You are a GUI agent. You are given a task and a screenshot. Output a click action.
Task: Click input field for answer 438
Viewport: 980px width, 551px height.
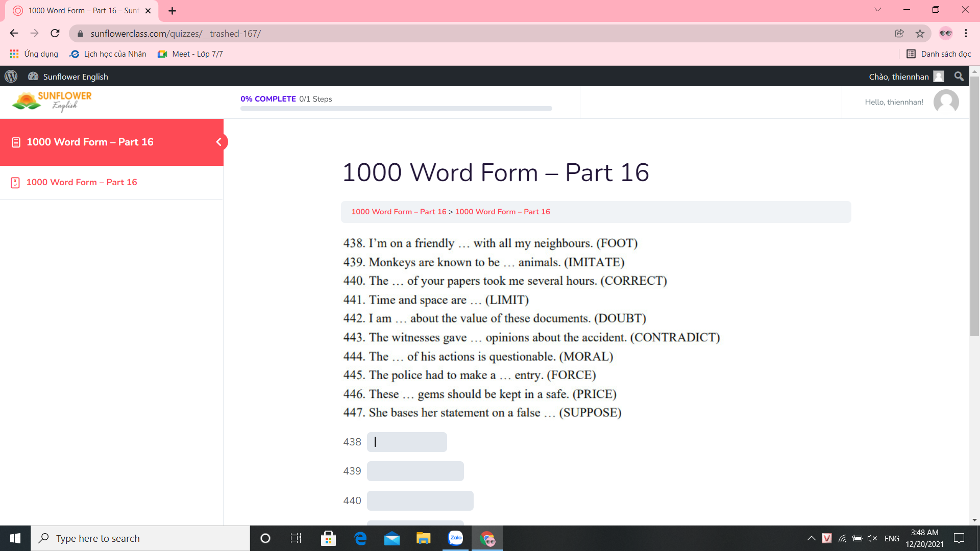(x=407, y=441)
